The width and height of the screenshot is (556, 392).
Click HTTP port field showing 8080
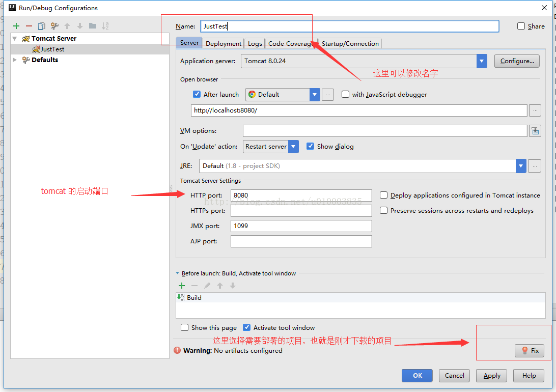[301, 195]
